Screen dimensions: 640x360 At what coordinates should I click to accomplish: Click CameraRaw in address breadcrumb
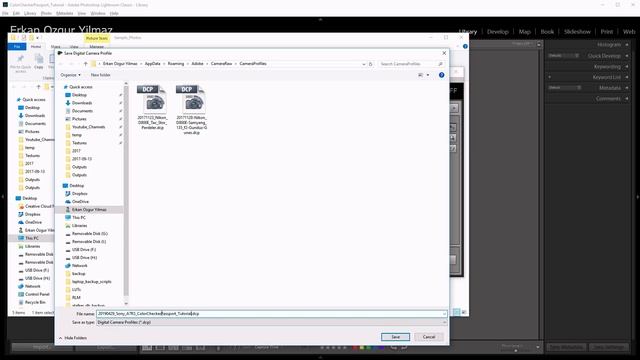(x=221, y=64)
